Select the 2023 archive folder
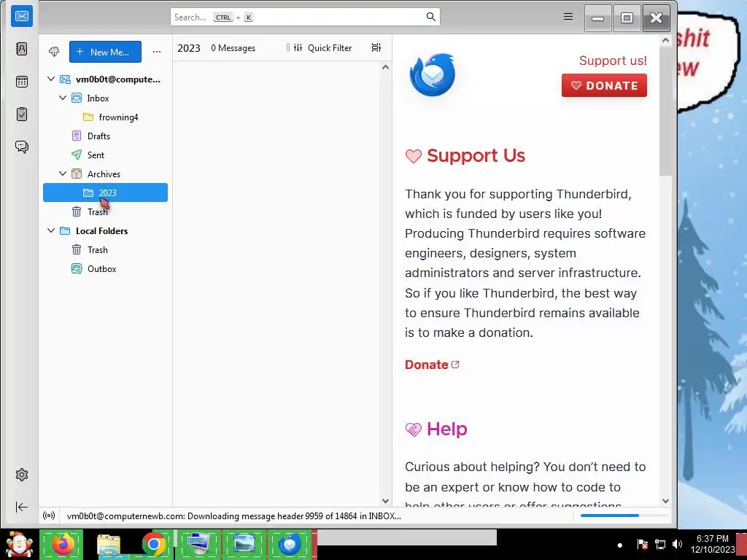Screen dimensions: 747x560 coord(105,192)
